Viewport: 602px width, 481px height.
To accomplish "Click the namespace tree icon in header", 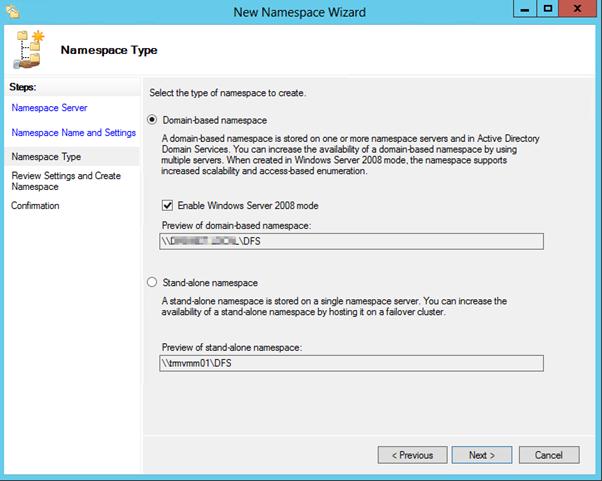I will click(x=29, y=50).
